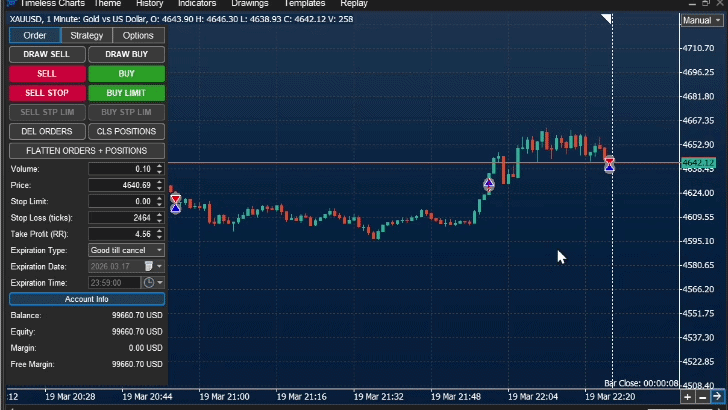This screenshot has height=410, width=728.
Task: Open the Replay menu
Action: (x=354, y=4)
